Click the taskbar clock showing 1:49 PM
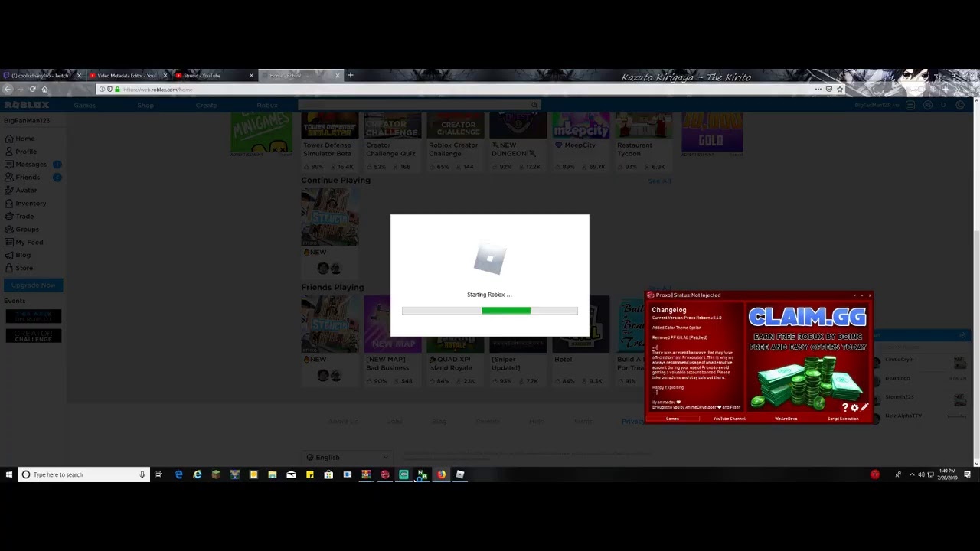The image size is (980, 551). click(x=946, y=474)
